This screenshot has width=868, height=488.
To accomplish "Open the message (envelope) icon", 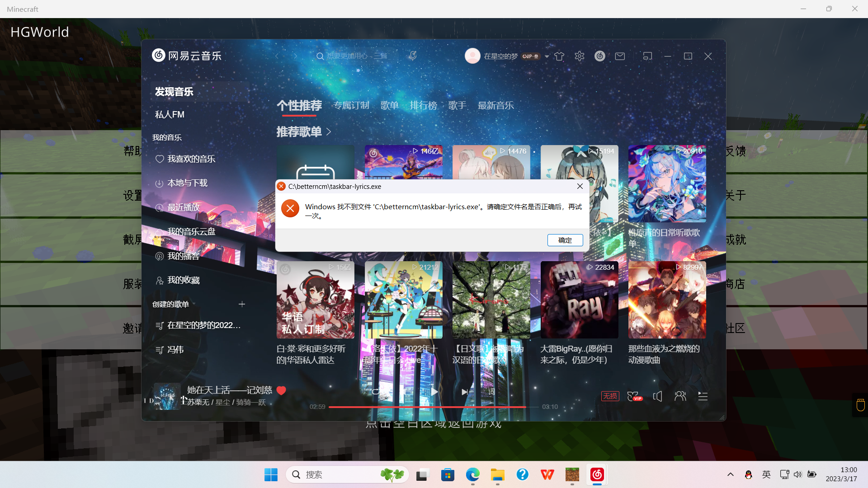I will [x=620, y=56].
